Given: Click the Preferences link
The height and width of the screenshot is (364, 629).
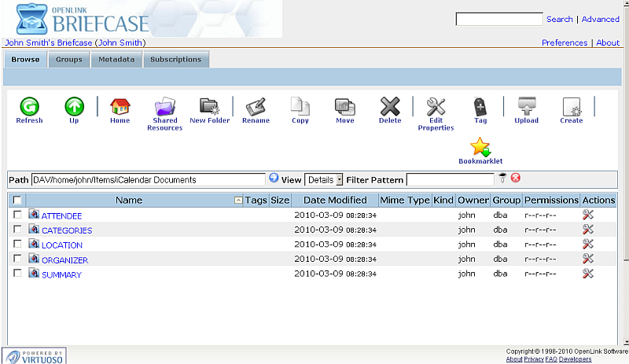Looking at the screenshot, I should pos(564,42).
